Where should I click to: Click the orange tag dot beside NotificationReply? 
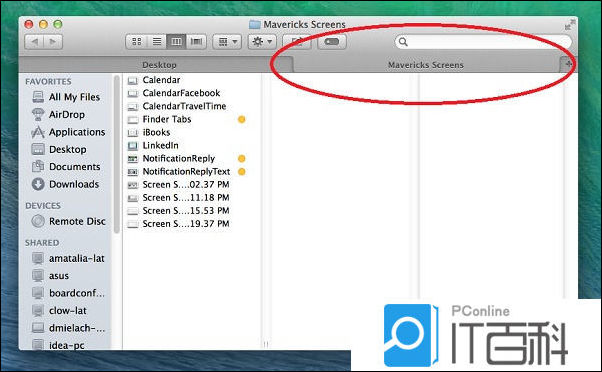pos(241,159)
